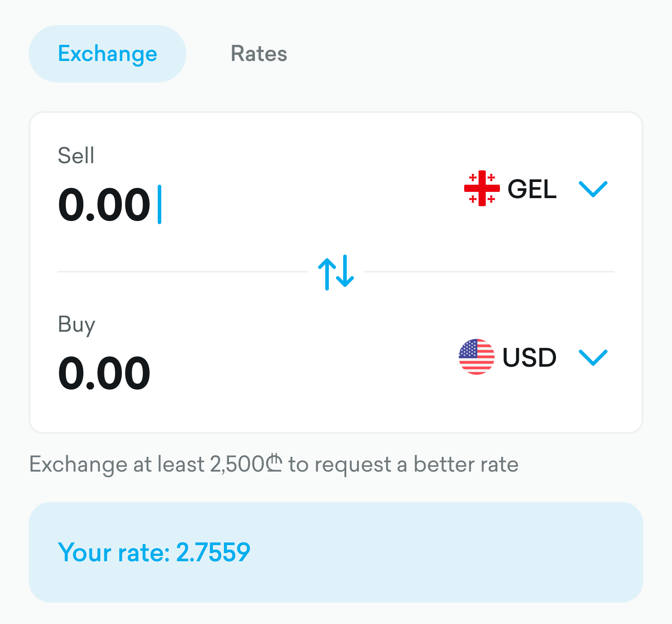Click the Buy label
This screenshot has width=672, height=624.
click(76, 324)
